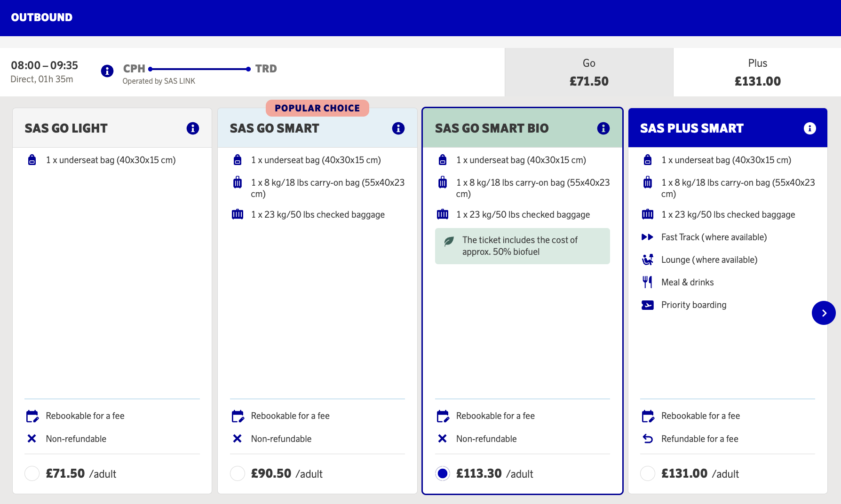Screen dimensions: 841x504
Task: Select the SAS Plus Smart £131.00 fare
Action: [x=648, y=473]
